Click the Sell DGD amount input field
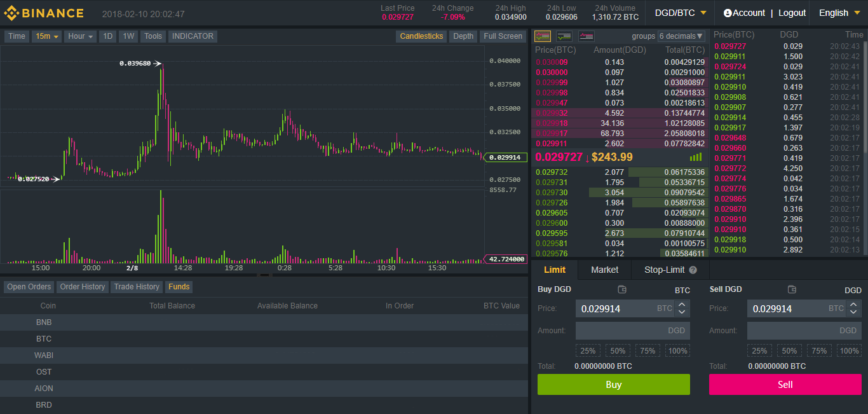 (804, 331)
